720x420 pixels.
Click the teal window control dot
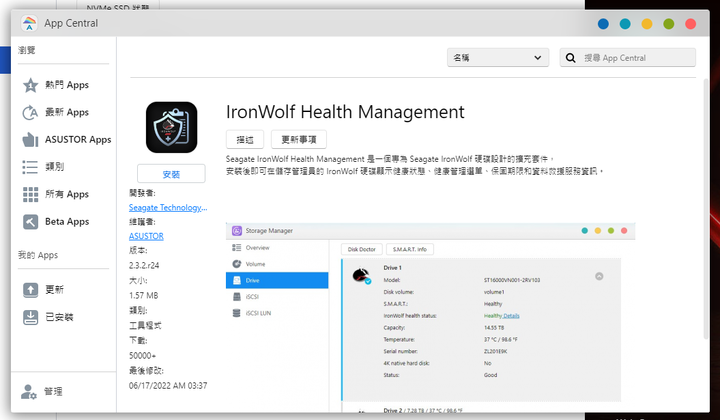coord(625,24)
